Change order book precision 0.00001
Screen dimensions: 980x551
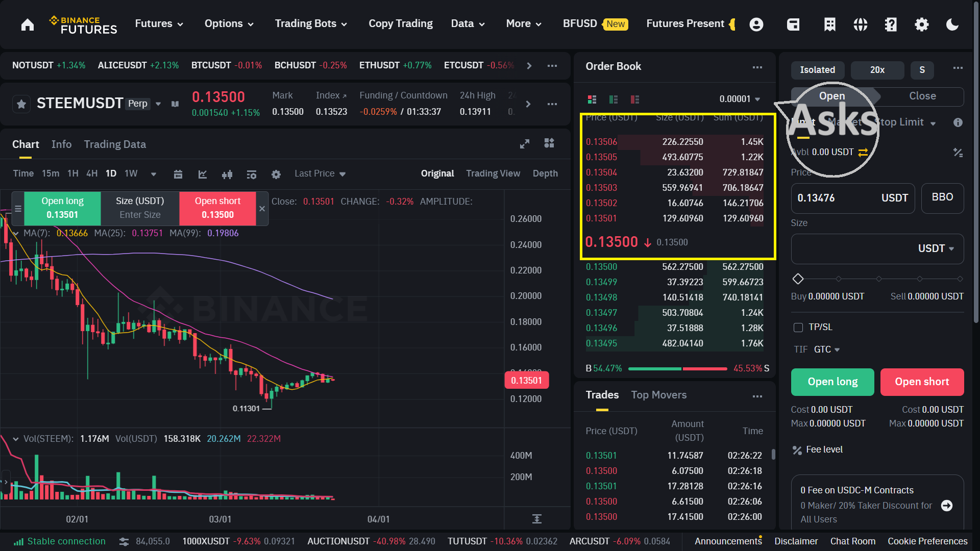pyautogui.click(x=740, y=99)
